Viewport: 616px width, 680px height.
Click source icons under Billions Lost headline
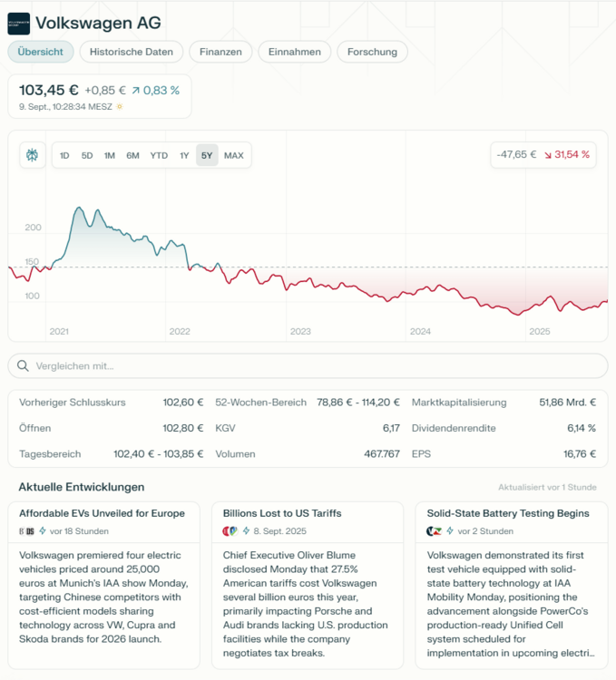tap(230, 530)
